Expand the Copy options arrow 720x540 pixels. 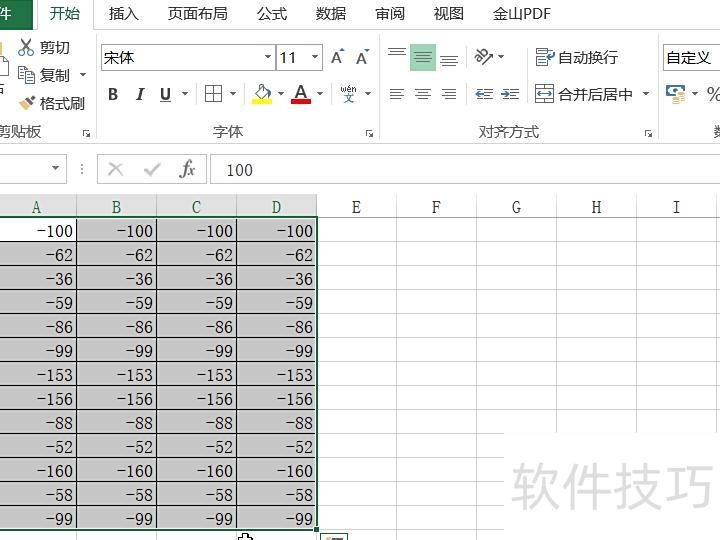83,74
